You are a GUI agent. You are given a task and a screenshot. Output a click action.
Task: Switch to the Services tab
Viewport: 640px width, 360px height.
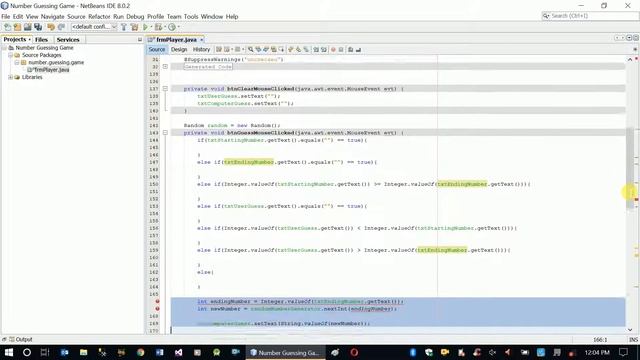[68, 40]
